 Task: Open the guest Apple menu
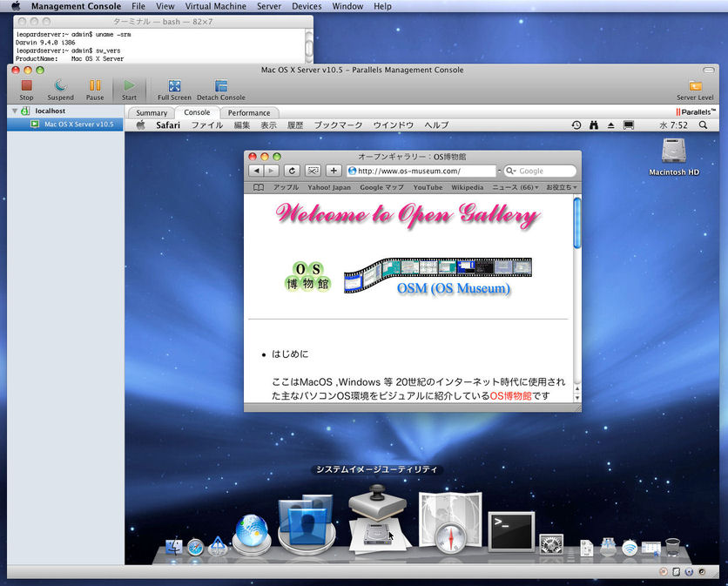pos(141,125)
